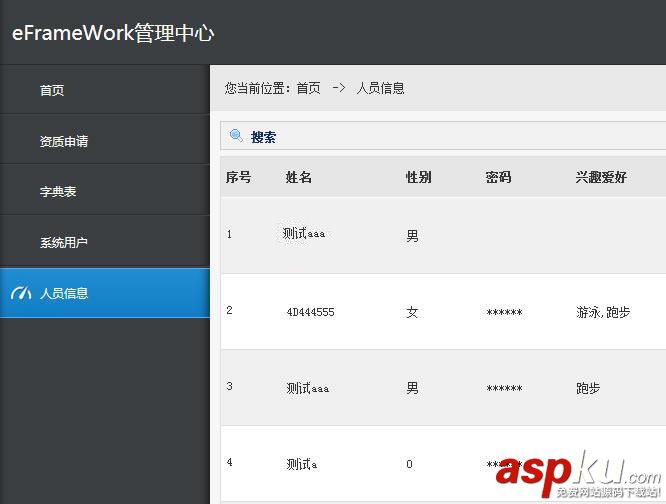Click the 密码 column header

click(x=499, y=177)
